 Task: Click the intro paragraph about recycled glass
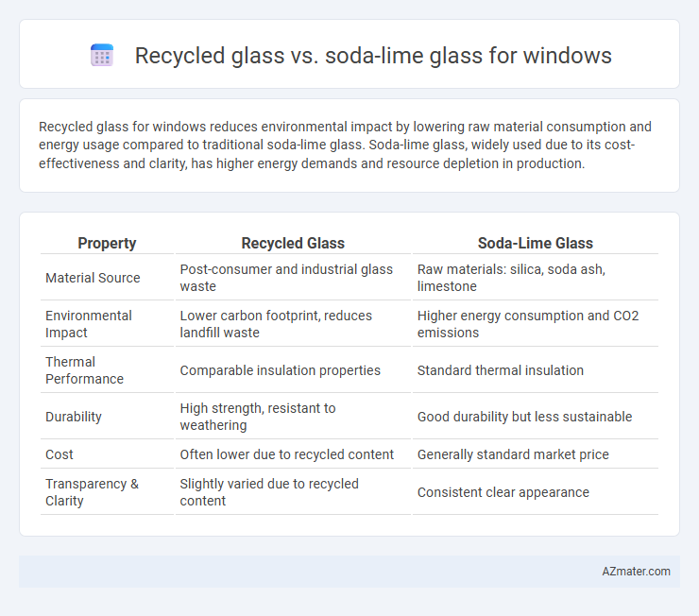click(345, 145)
